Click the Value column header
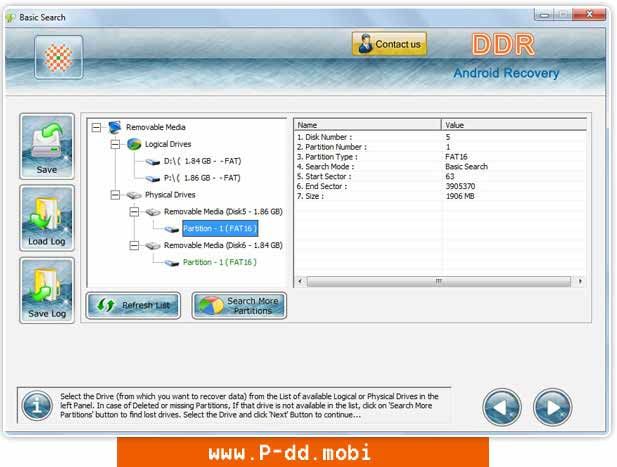Screen dimensions: 617x467 tap(512, 125)
